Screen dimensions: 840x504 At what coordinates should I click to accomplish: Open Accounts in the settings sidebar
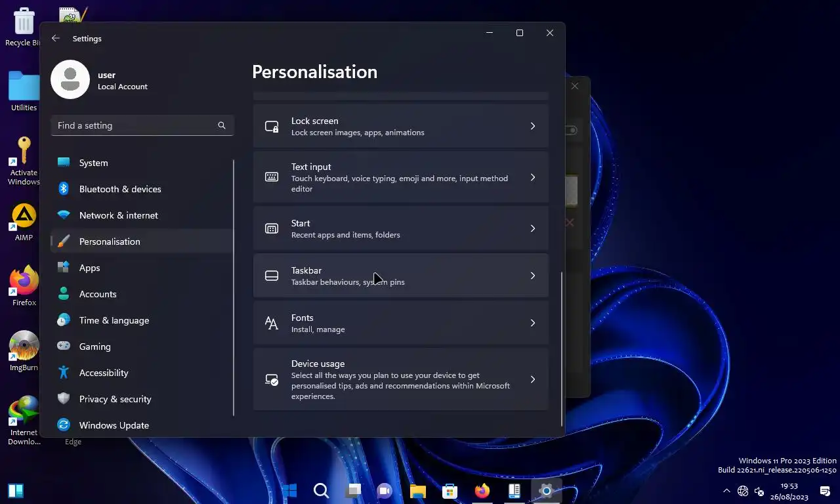tap(142, 294)
